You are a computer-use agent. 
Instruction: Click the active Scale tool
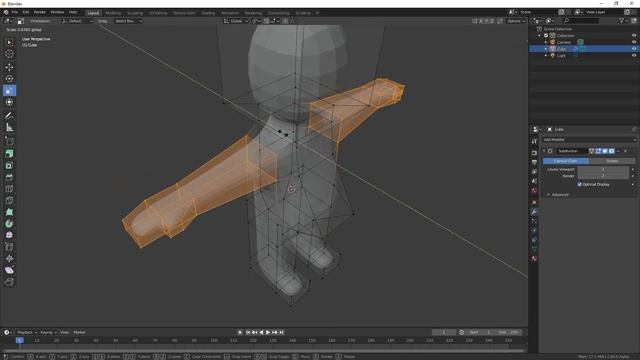pyautogui.click(x=9, y=90)
